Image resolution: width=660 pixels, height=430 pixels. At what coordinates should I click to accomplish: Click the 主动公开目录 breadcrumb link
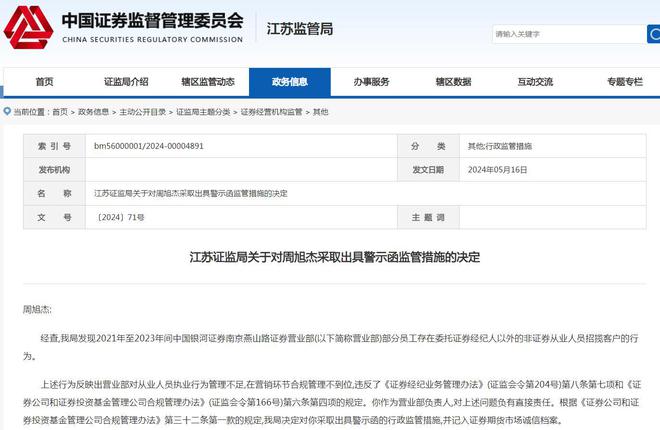click(x=143, y=112)
